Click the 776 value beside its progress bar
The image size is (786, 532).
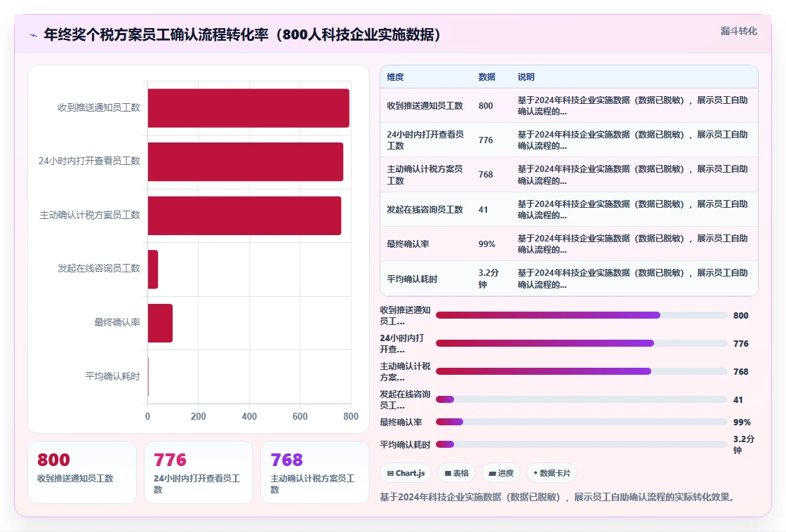click(x=741, y=343)
